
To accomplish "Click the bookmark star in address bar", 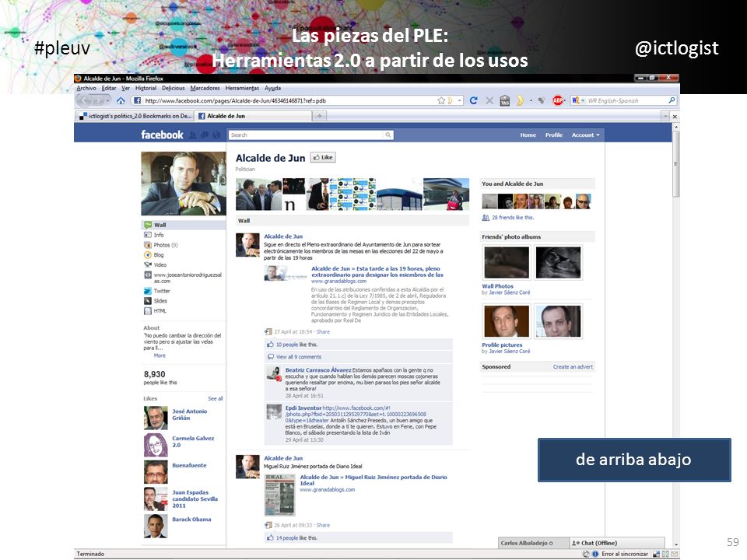I will [441, 100].
